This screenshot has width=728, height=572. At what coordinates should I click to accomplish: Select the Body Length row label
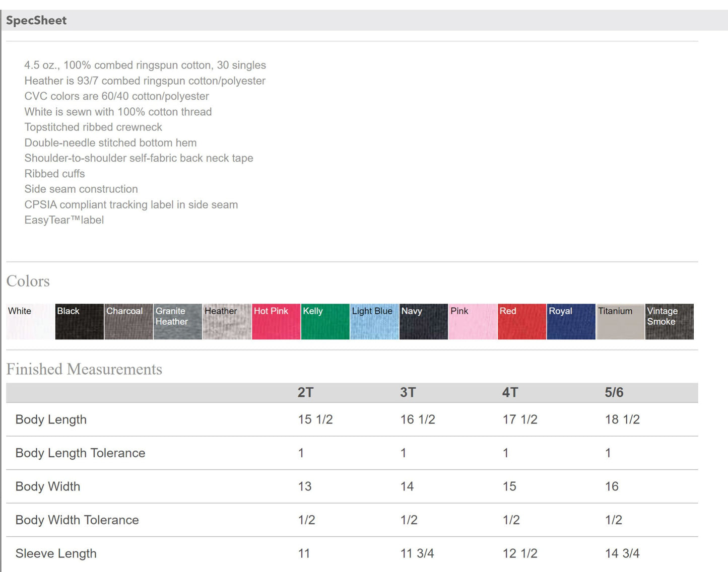51,419
